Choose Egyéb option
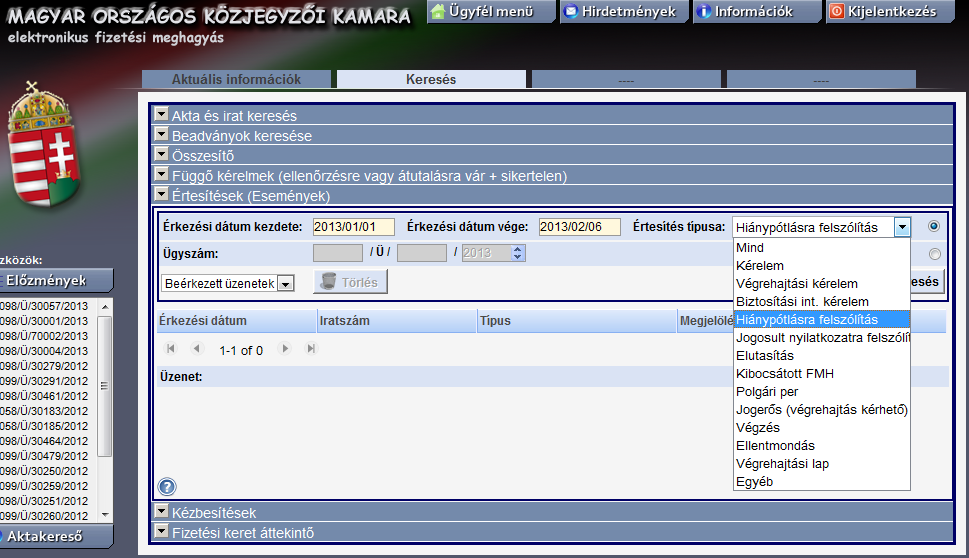Image resolution: width=969 pixels, height=558 pixels. coord(821,481)
